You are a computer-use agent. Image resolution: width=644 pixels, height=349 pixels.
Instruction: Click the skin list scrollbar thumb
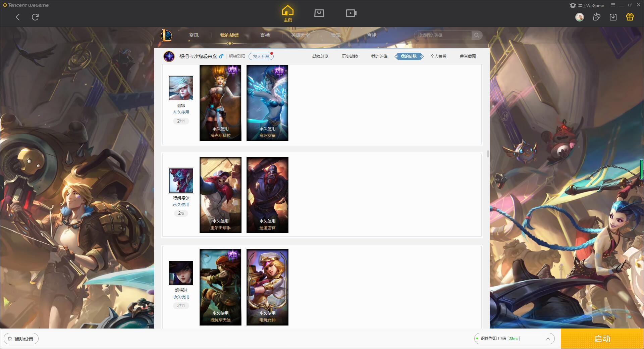488,154
